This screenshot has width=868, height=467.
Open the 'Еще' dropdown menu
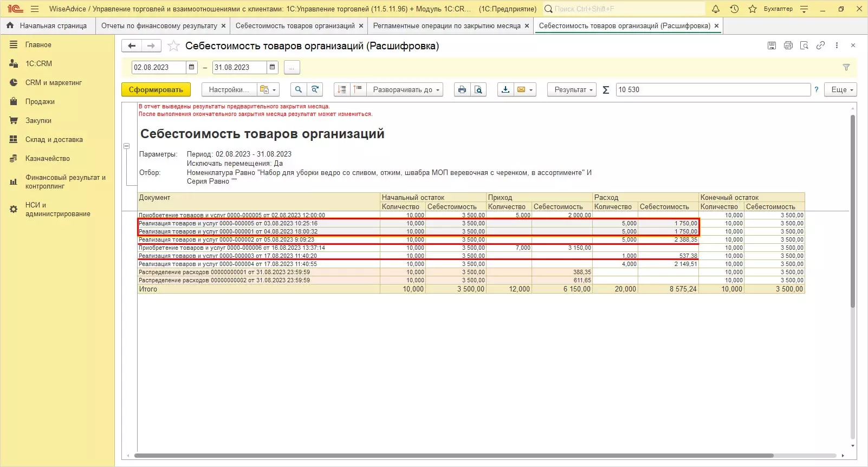(840, 90)
